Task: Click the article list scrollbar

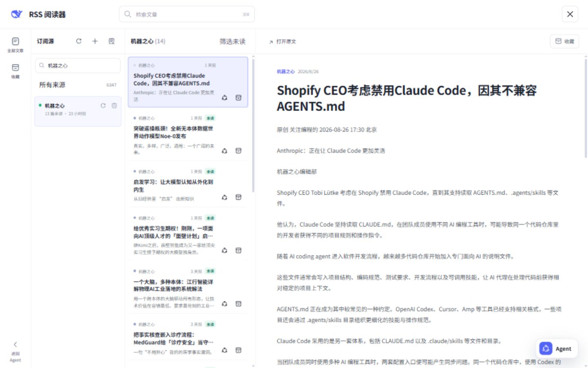Action: [x=253, y=125]
